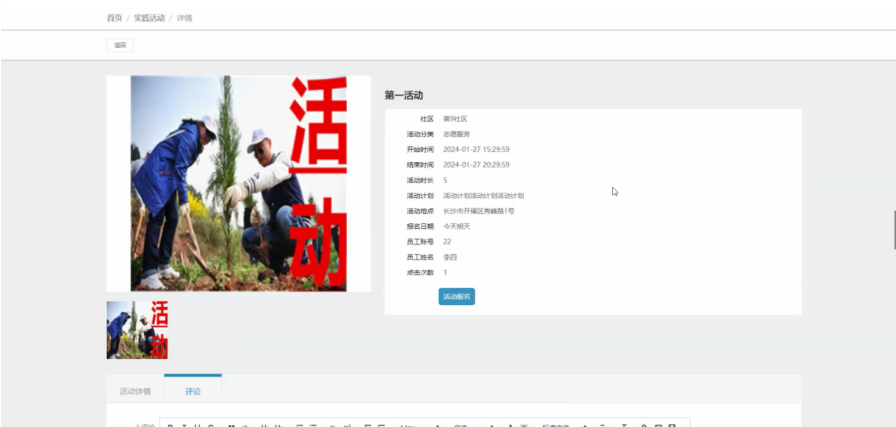Click the page's vertical scrollbar handle

(894, 229)
